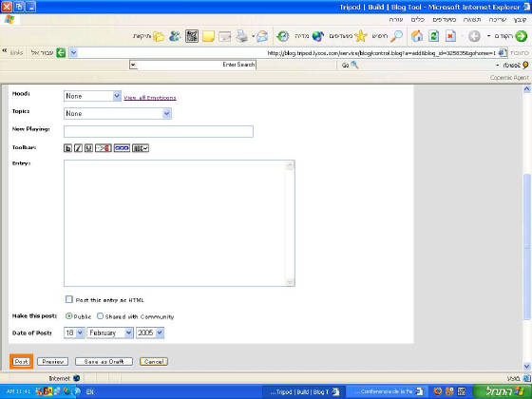
Task: Enable Post this entry as HTML checkbox
Action: (x=68, y=299)
